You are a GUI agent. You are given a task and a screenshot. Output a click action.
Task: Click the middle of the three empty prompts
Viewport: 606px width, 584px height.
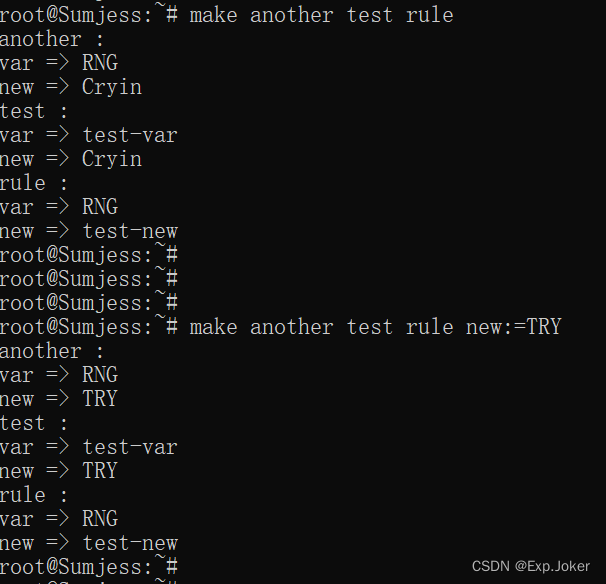pos(89,279)
